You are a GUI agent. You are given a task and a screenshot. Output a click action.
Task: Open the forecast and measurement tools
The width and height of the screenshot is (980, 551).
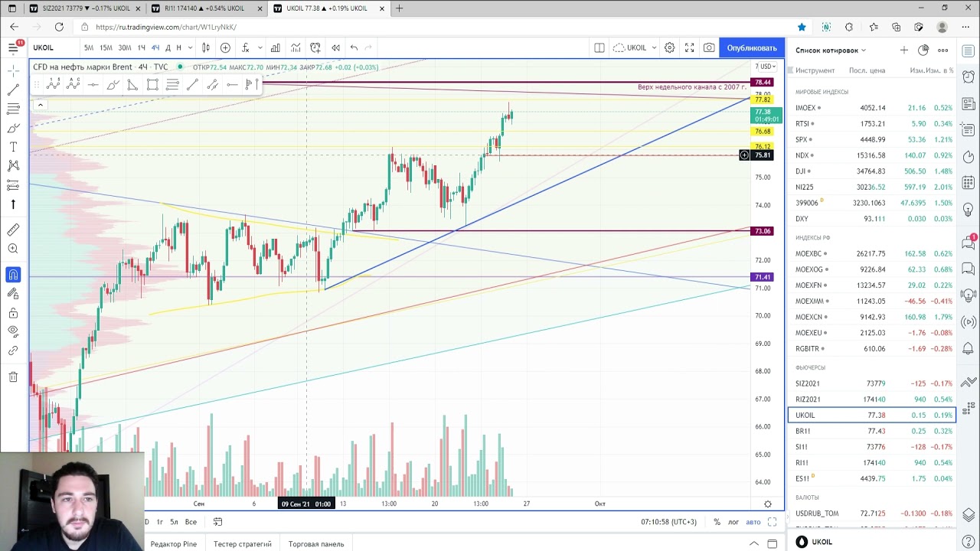point(13,185)
